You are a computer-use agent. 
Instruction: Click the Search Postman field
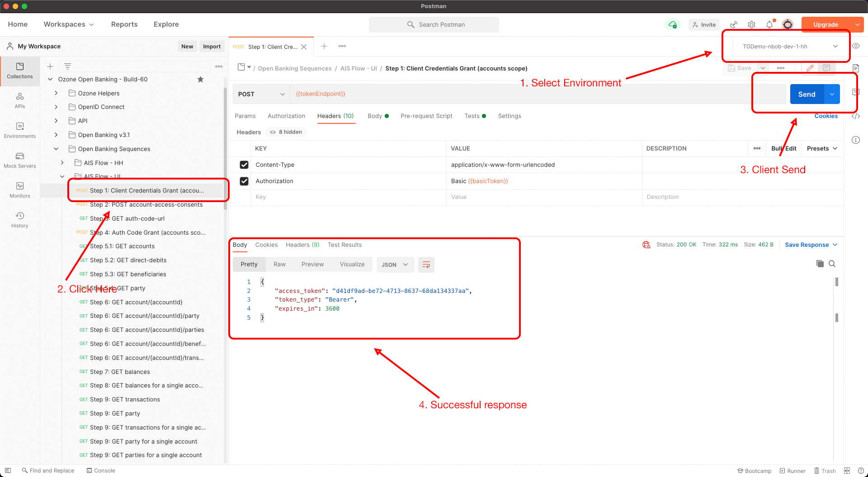tap(434, 24)
